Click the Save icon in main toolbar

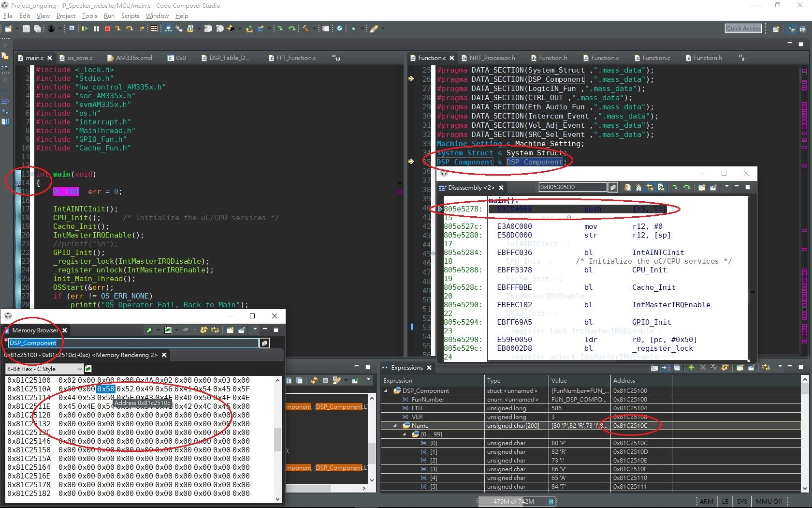pyautogui.click(x=27, y=29)
